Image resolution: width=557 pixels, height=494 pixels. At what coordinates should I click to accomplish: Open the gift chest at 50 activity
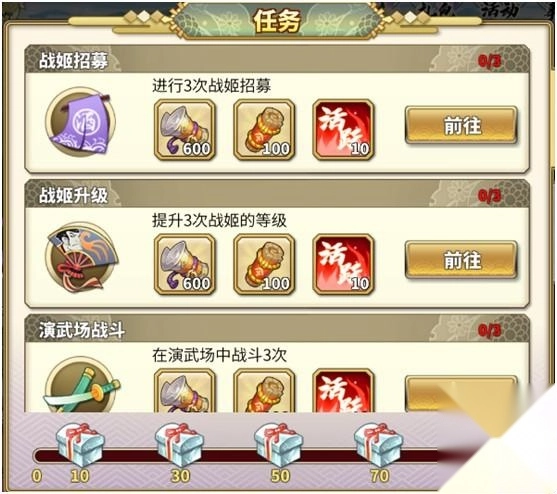[x=279, y=445]
